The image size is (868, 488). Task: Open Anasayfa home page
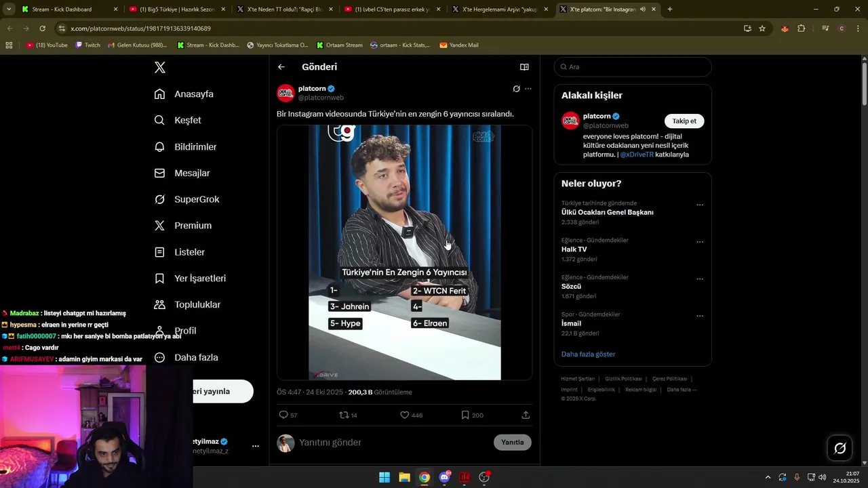pyautogui.click(x=184, y=94)
